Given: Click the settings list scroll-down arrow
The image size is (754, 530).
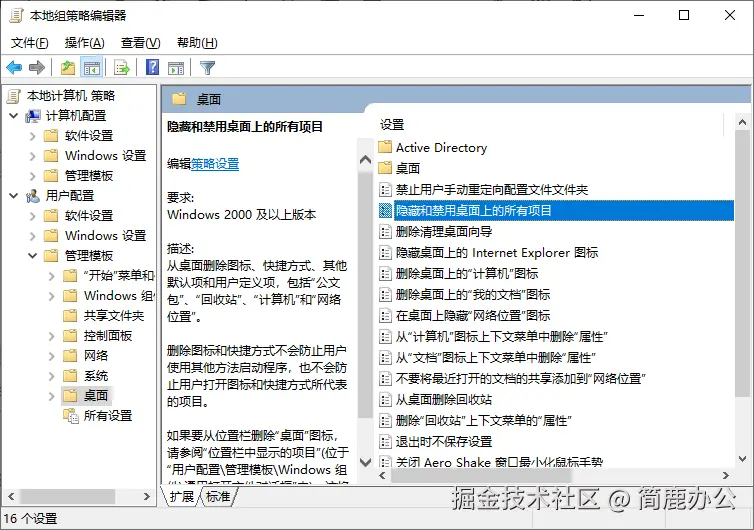Looking at the screenshot, I should (742, 459).
